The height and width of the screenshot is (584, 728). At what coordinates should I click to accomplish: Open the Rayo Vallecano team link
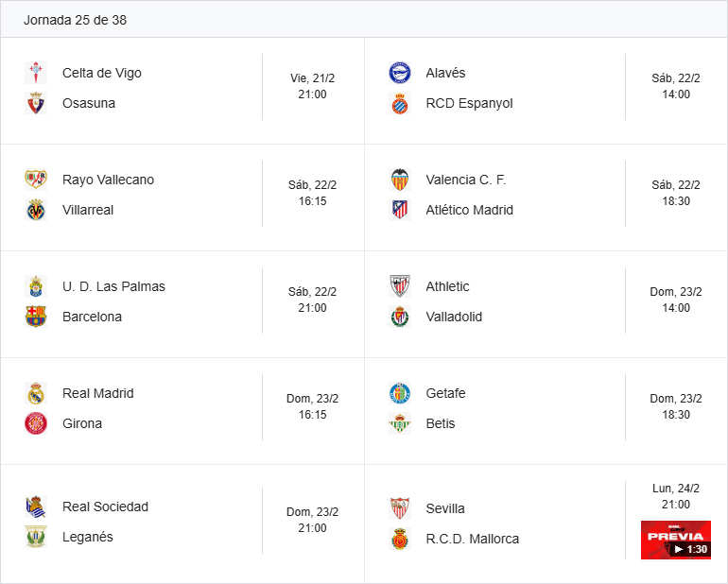click(108, 180)
